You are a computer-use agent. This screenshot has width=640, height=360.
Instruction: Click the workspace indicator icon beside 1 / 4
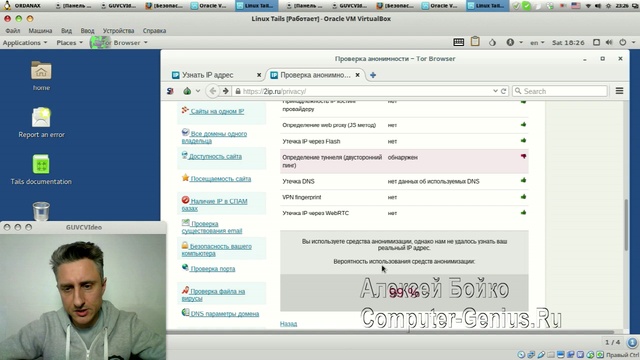(x=632, y=342)
